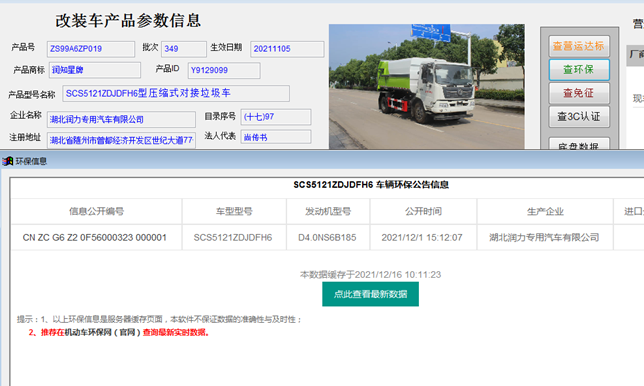
Task: Click the 批次 field showing 349
Action: tap(184, 49)
